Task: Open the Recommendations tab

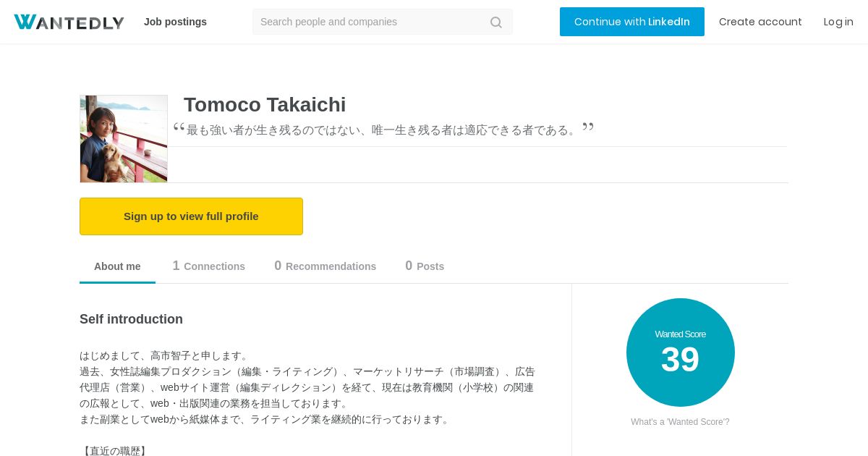Action: (325, 266)
